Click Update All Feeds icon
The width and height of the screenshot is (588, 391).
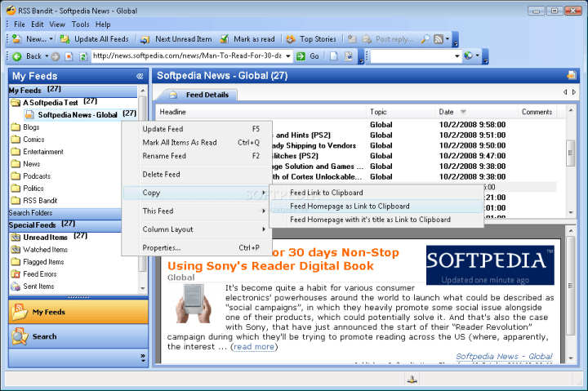pos(65,39)
